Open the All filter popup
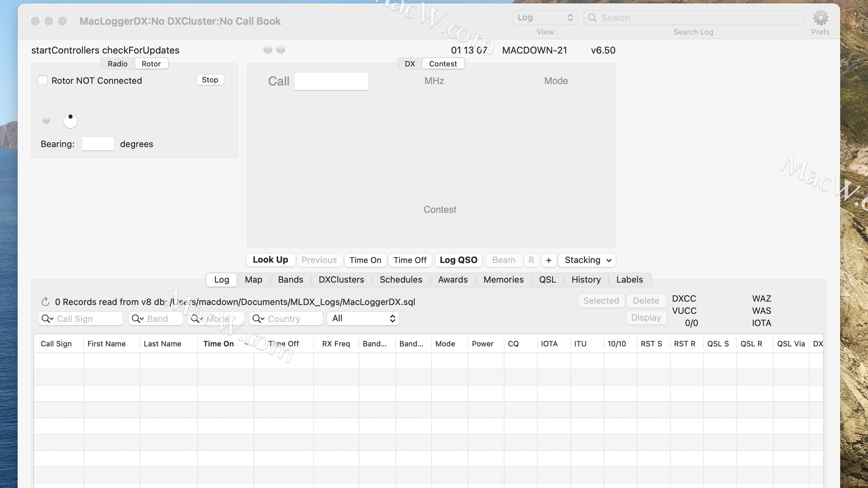The image size is (868, 488). point(363,319)
